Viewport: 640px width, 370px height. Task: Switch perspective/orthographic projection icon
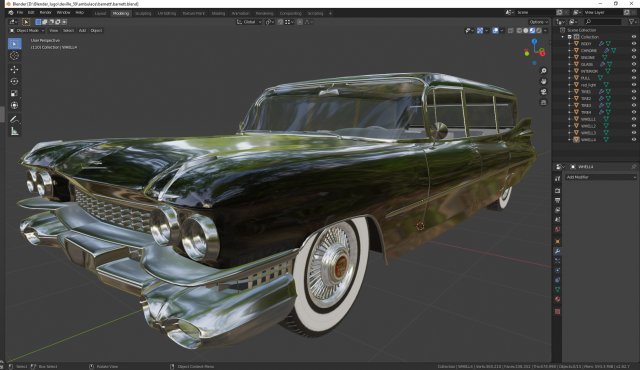point(544,102)
